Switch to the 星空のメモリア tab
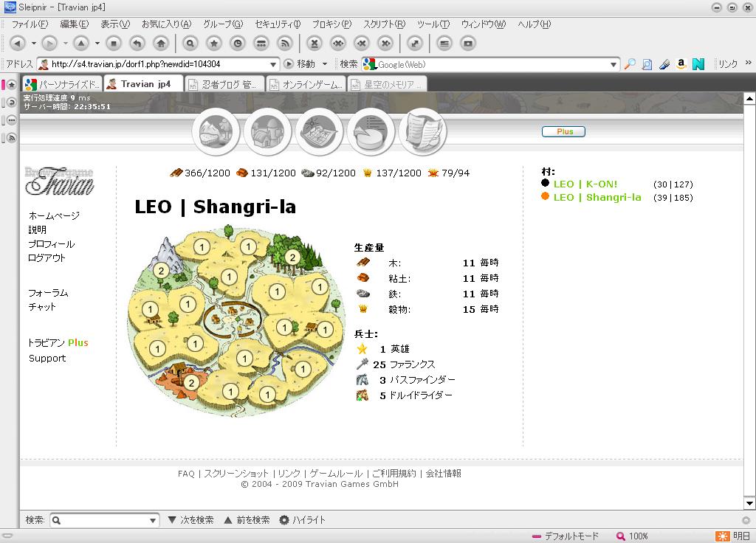 pyautogui.click(x=387, y=84)
